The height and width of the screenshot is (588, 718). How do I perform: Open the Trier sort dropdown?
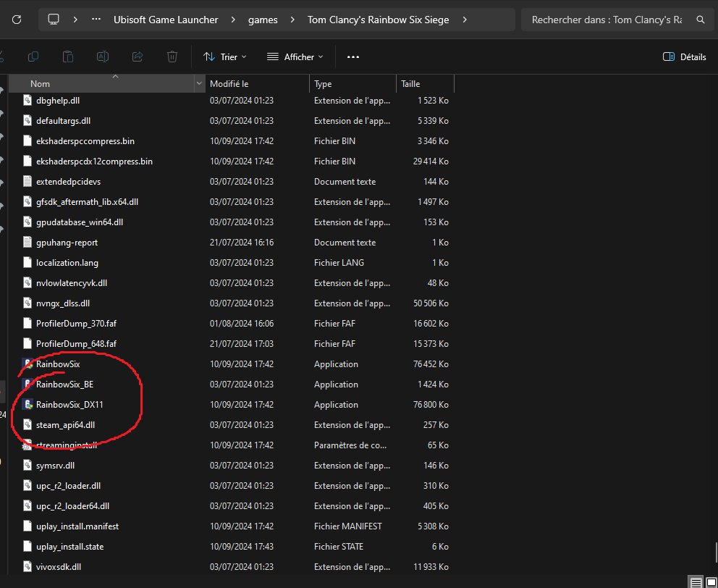pos(225,56)
